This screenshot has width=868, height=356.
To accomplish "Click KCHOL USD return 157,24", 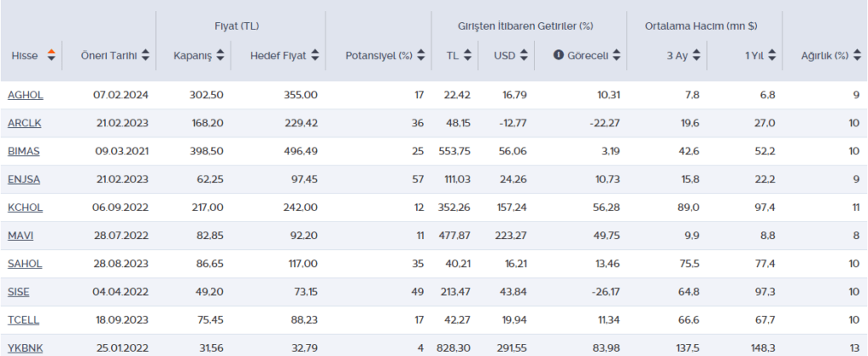I will (x=511, y=208).
